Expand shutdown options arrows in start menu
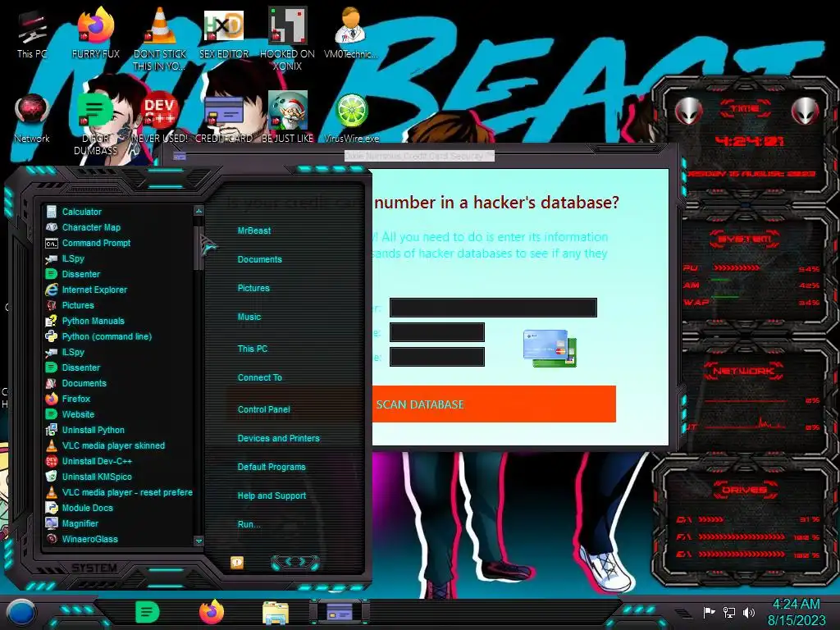The width and height of the screenshot is (840, 630). (295, 561)
